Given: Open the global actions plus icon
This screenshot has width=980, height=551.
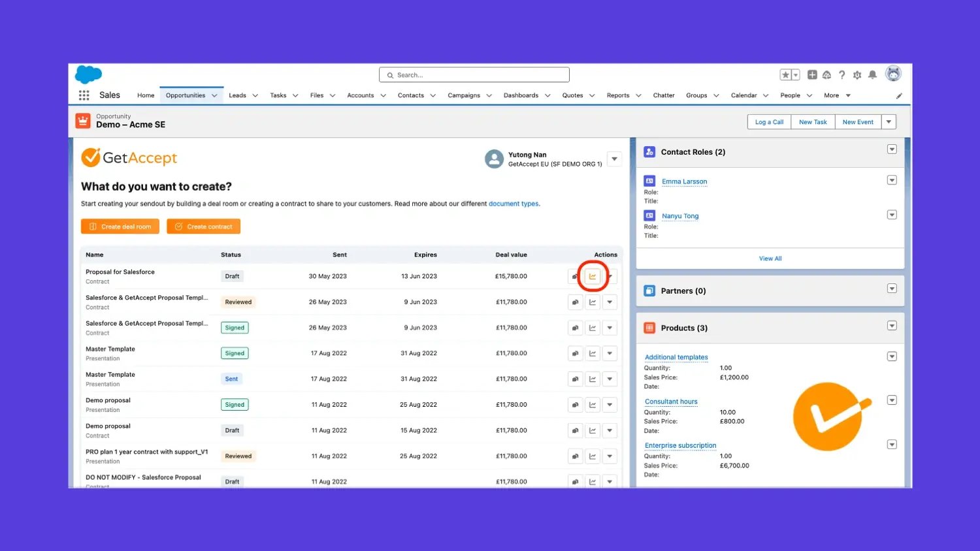Looking at the screenshot, I should pyautogui.click(x=812, y=75).
